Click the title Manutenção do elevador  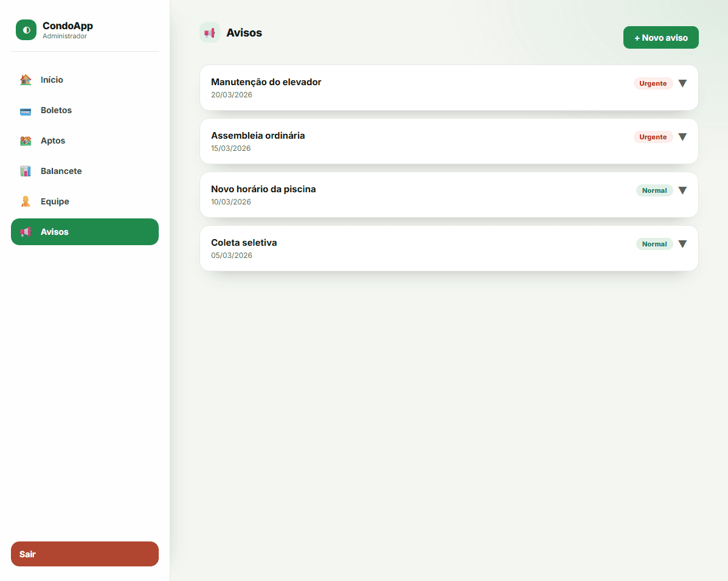point(266,82)
